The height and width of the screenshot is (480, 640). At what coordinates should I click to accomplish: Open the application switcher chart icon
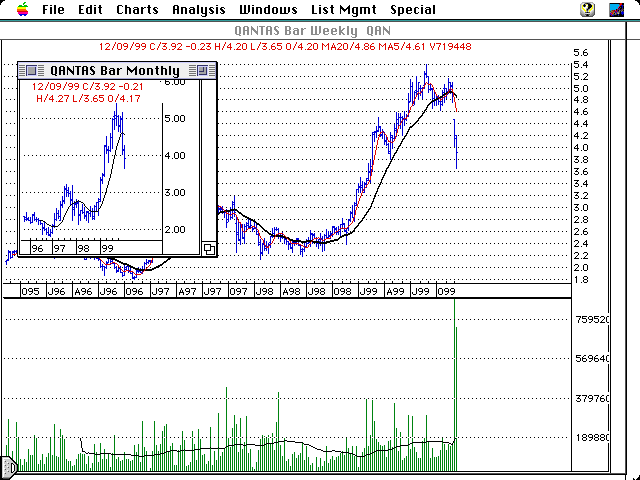point(616,9)
